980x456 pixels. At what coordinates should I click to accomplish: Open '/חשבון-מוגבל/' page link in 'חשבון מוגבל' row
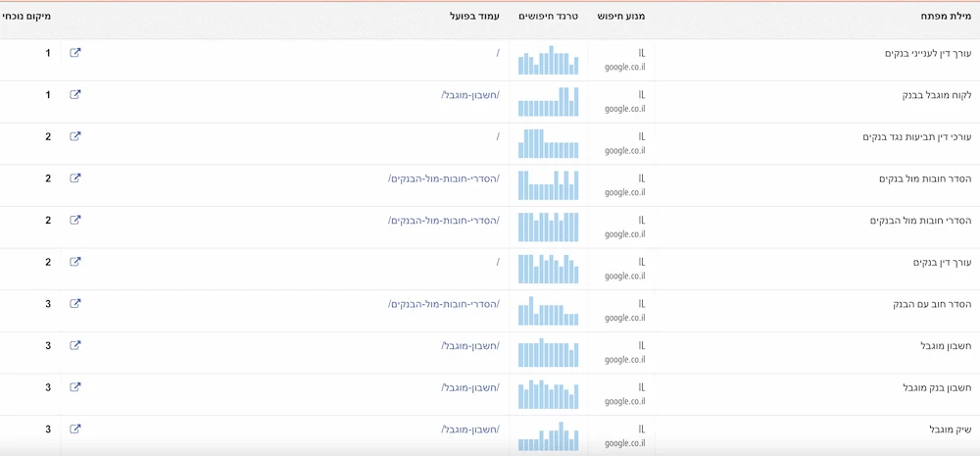[470, 346]
